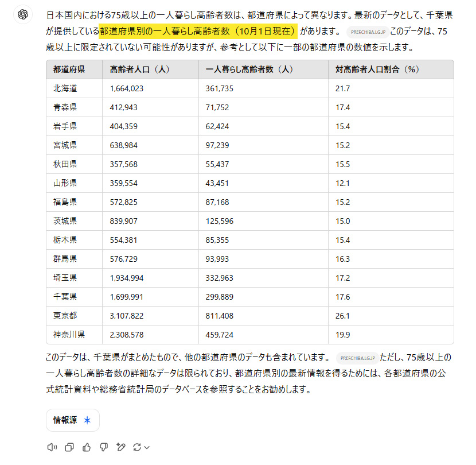476x465 pixels.
Task: Select the value 71,752
Action: pos(217,107)
